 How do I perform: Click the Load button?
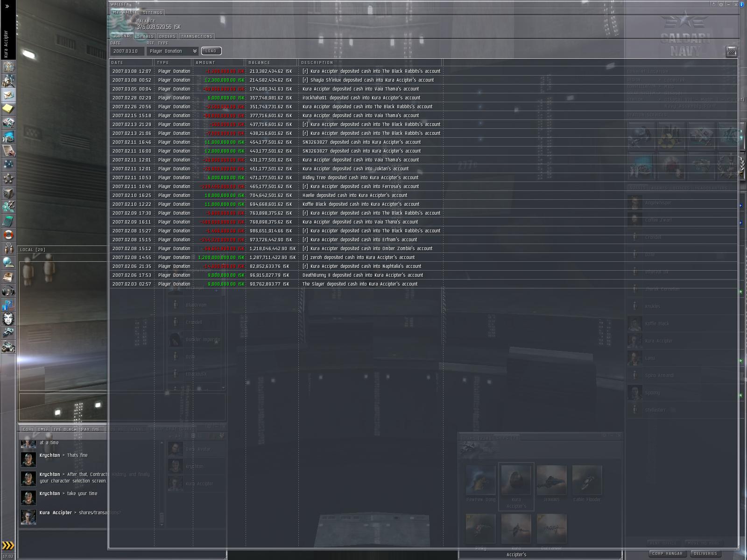pyautogui.click(x=211, y=51)
